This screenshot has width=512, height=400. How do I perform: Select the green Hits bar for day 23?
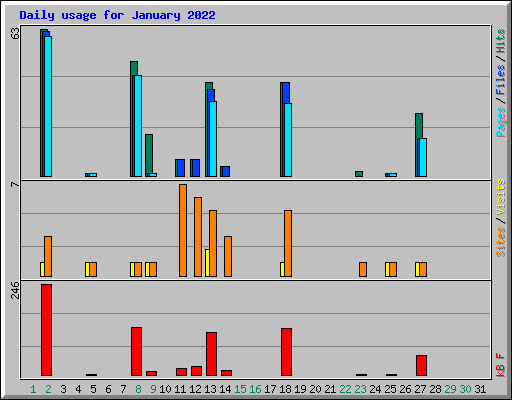pyautogui.click(x=359, y=174)
